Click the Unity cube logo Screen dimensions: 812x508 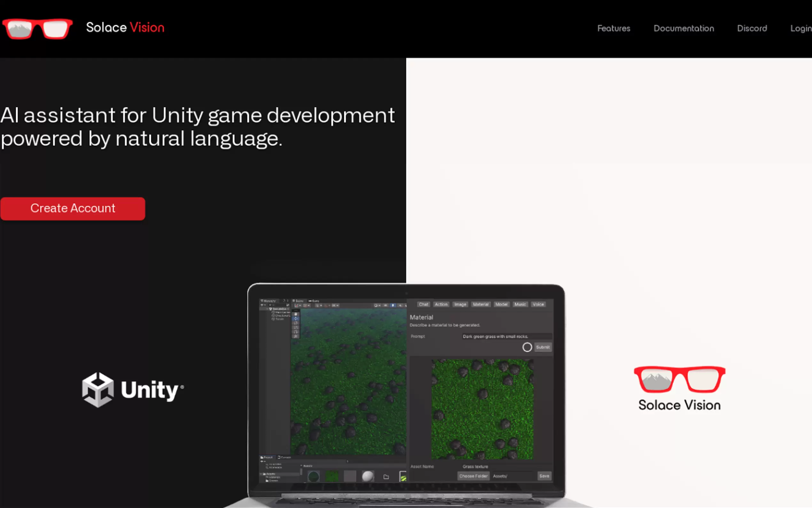point(98,390)
